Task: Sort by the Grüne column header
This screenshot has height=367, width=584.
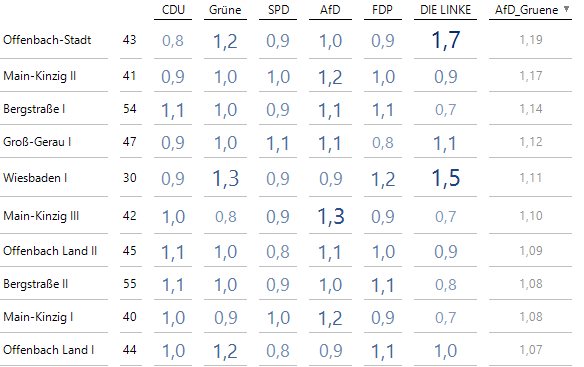Action: pos(225,10)
